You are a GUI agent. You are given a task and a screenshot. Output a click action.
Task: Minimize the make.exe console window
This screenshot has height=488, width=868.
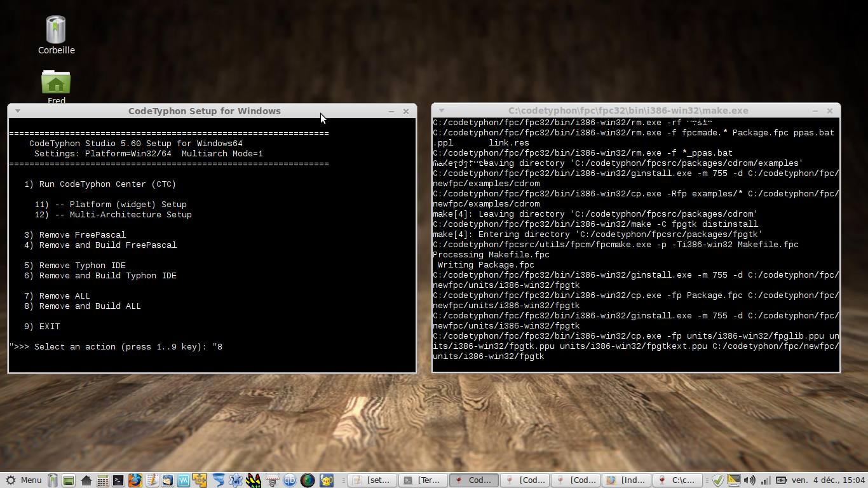click(x=816, y=111)
